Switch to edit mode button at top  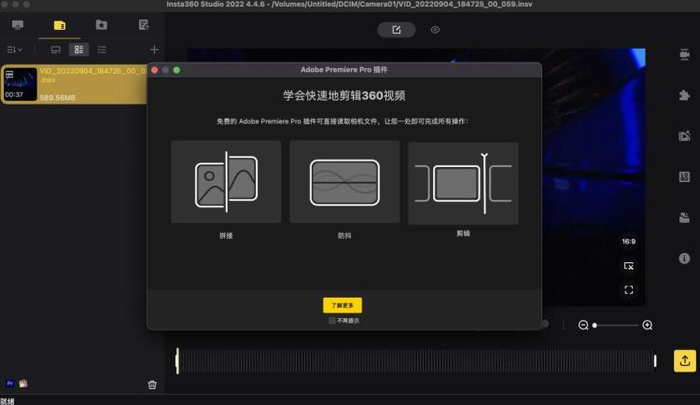click(396, 30)
